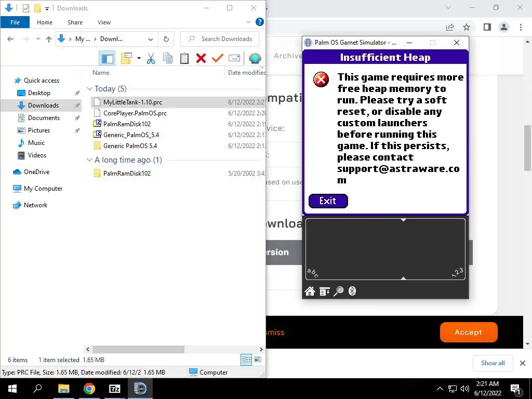Open My Computer in navigation pane
Image resolution: width=532 pixels, height=399 pixels.
pyautogui.click(x=43, y=188)
